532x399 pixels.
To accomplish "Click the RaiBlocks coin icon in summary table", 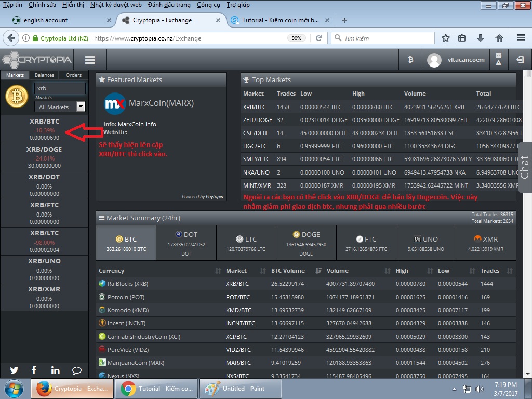I will click(x=102, y=283).
